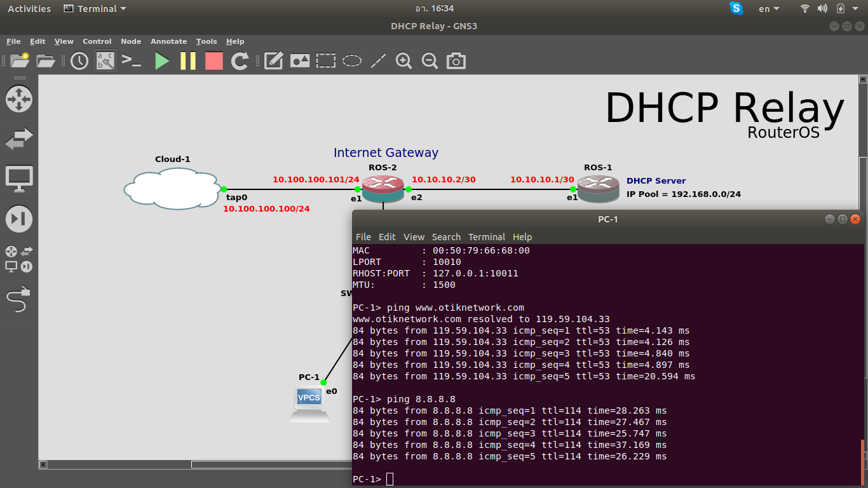Select the ROS-2 router node
Image resolution: width=868 pixels, height=488 pixels.
(x=383, y=189)
